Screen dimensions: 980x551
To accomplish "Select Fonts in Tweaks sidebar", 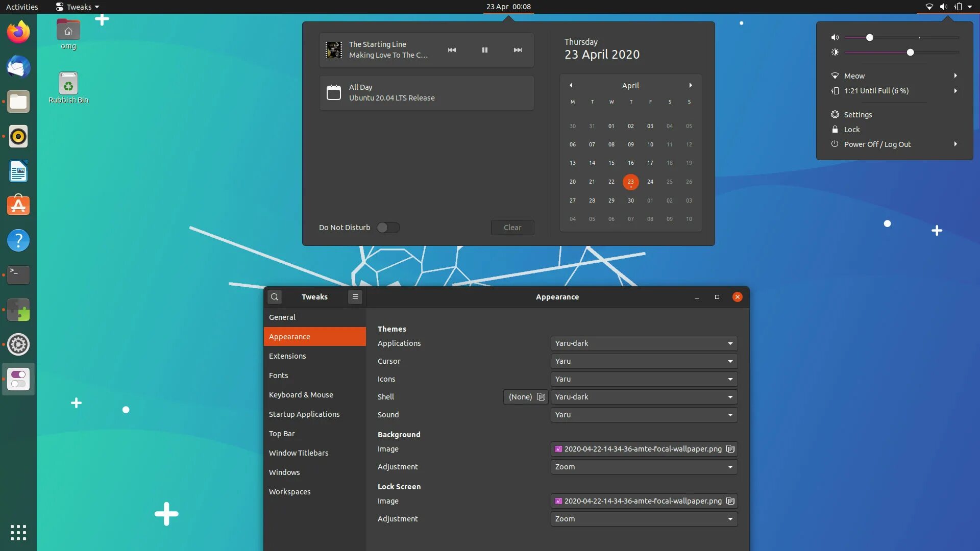I will (315, 375).
